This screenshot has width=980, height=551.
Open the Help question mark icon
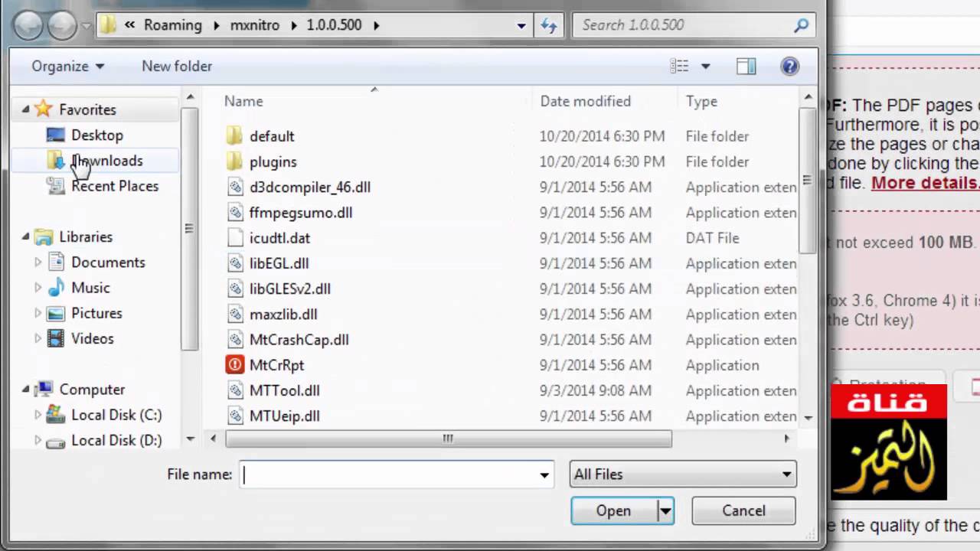tap(789, 66)
